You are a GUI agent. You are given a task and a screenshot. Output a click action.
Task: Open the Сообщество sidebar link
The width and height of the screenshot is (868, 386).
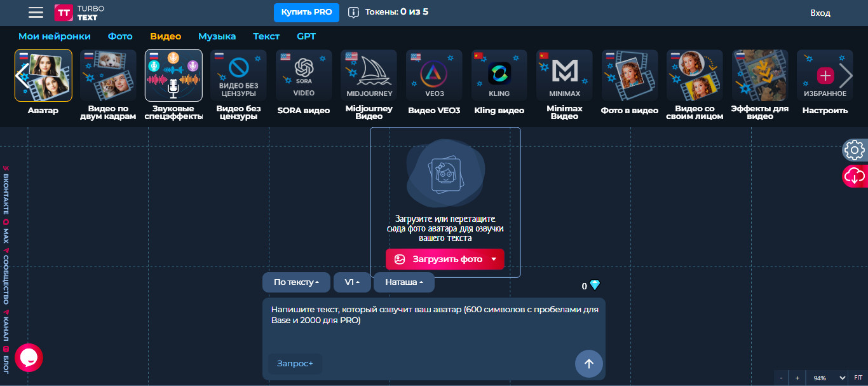pyautogui.click(x=6, y=277)
